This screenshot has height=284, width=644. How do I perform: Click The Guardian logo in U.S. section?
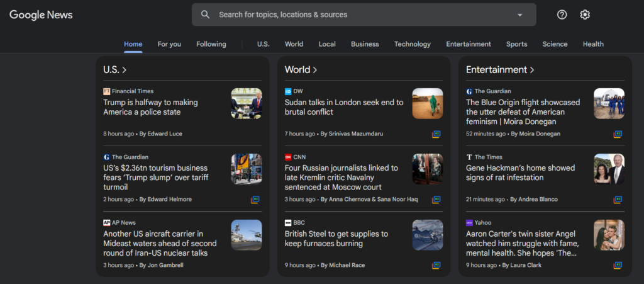(107, 157)
